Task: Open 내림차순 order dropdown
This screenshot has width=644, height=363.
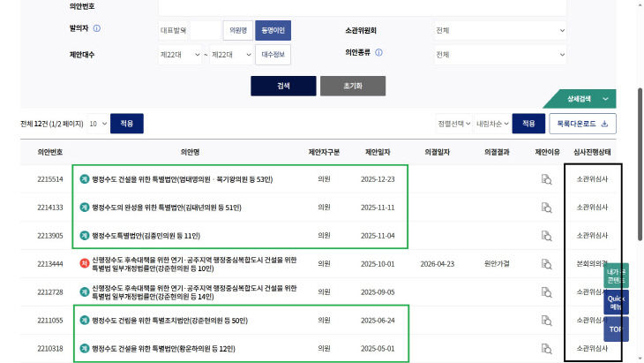Action: tap(492, 124)
